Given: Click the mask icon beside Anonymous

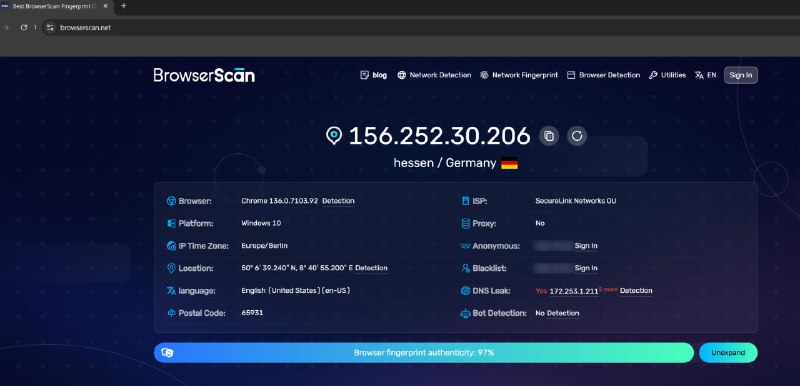Looking at the screenshot, I should coord(465,246).
